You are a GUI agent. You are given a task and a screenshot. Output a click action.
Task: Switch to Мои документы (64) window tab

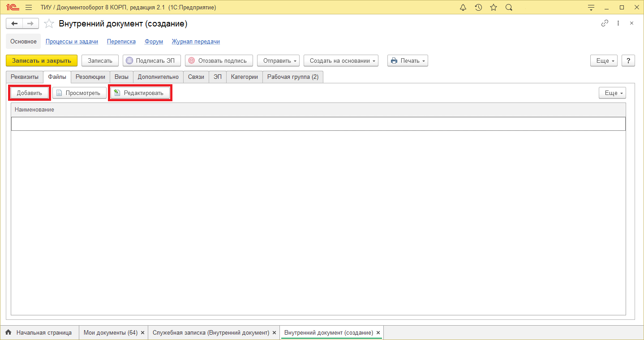pyautogui.click(x=110, y=333)
